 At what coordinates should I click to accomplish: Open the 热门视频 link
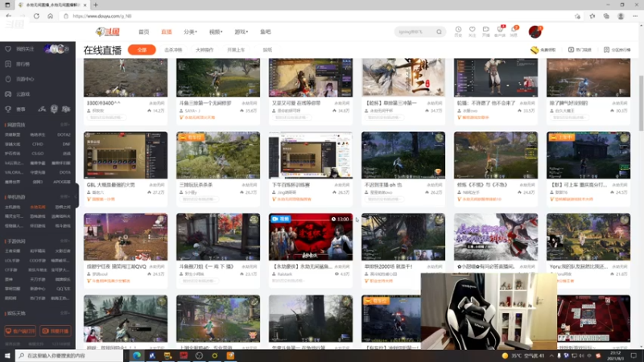[x=580, y=50]
